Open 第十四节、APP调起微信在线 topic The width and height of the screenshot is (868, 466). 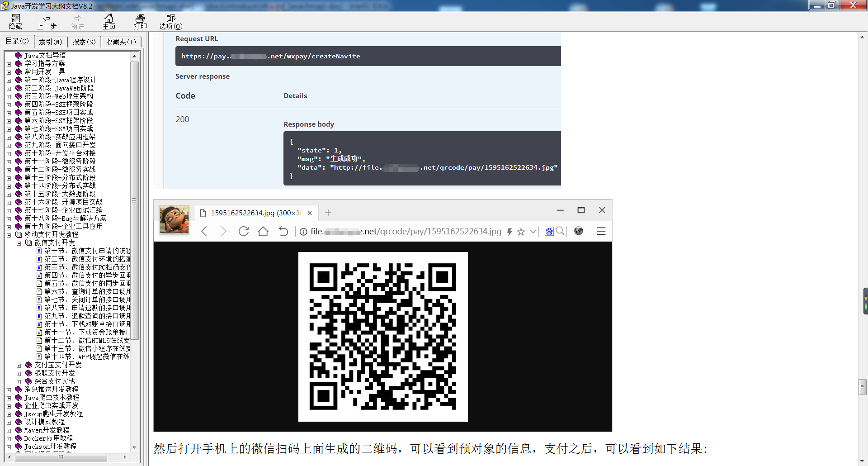point(87,357)
